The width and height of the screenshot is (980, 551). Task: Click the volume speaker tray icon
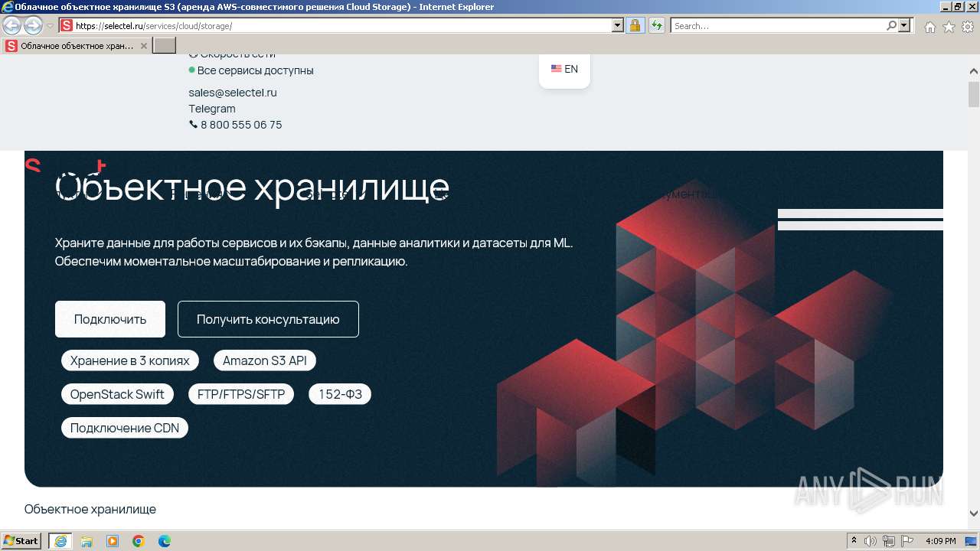click(871, 541)
